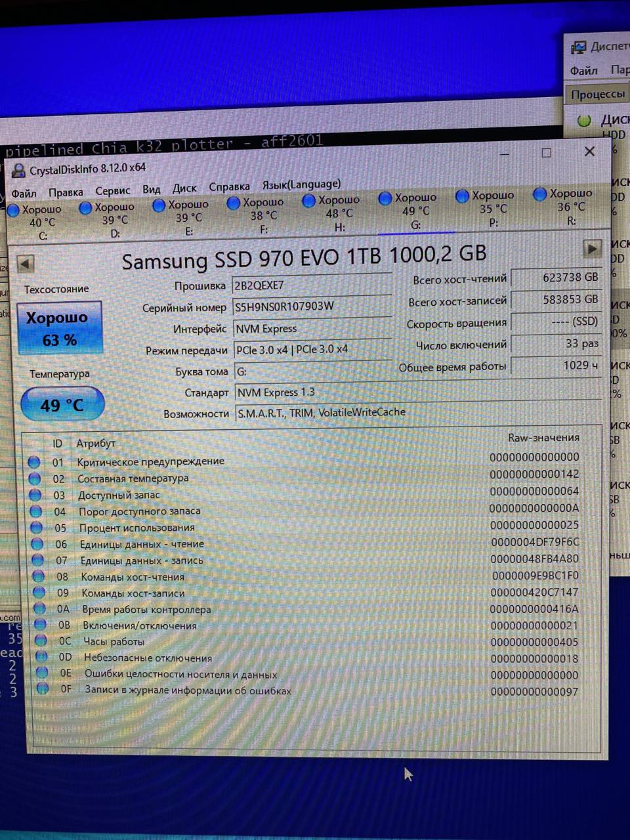
Task: Open the Диск menu
Action: [x=184, y=188]
